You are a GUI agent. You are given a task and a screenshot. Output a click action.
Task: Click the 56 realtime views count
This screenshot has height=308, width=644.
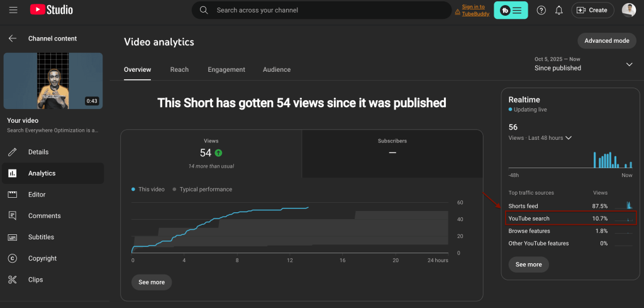pyautogui.click(x=513, y=127)
